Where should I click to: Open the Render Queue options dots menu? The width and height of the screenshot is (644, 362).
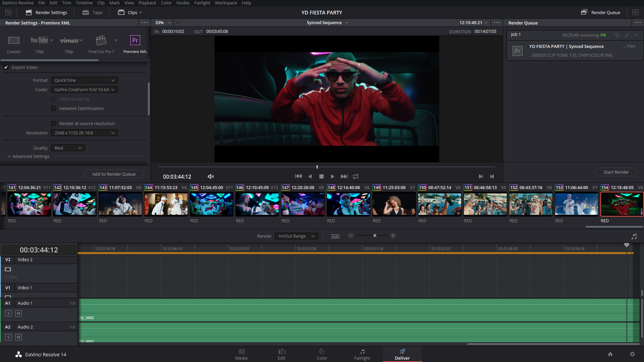coord(638,23)
